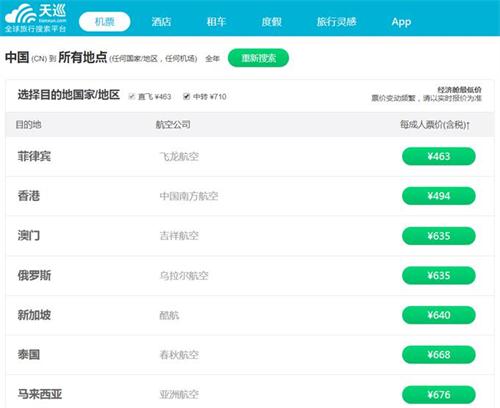Select the ¥676 price button for 马来西亚
This screenshot has width=500, height=408.
click(x=439, y=395)
